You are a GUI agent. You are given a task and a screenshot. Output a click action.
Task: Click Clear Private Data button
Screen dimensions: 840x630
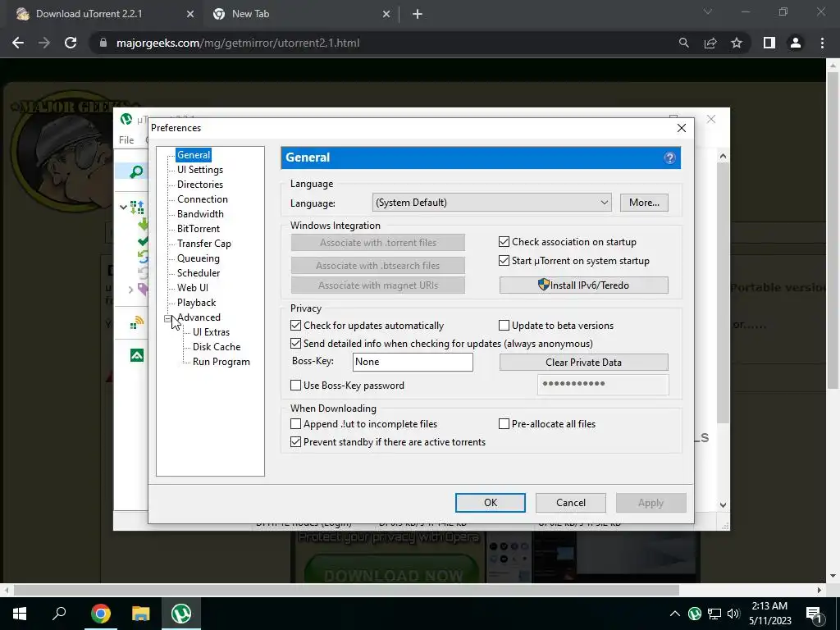pos(583,362)
